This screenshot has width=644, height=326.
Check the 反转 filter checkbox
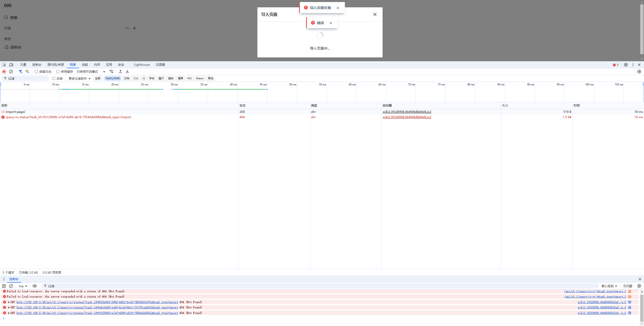click(54, 78)
